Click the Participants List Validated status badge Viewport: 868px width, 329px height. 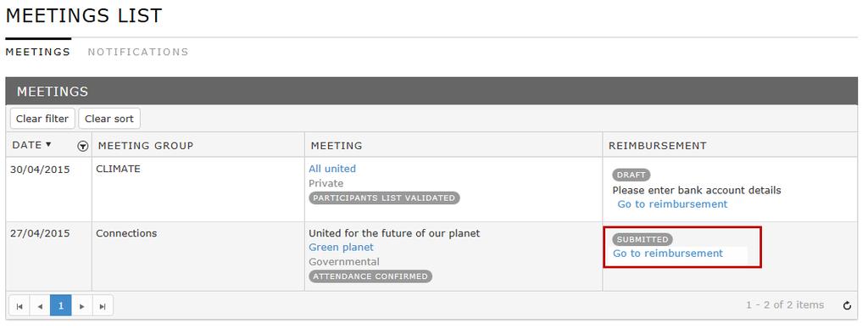(x=384, y=198)
